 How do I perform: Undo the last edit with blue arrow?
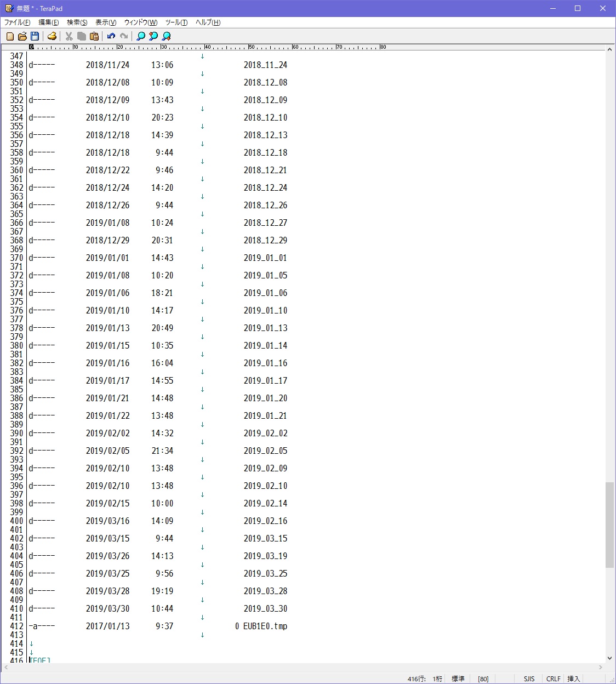111,36
